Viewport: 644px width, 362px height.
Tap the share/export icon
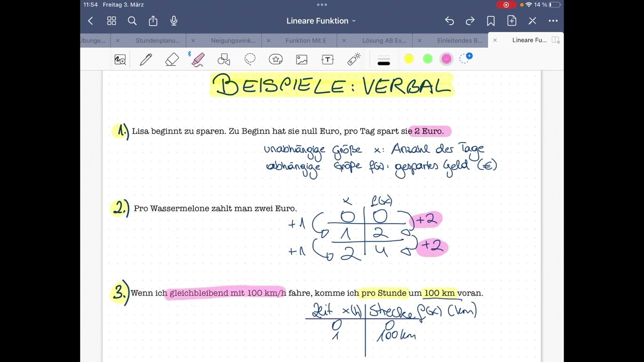tap(153, 21)
